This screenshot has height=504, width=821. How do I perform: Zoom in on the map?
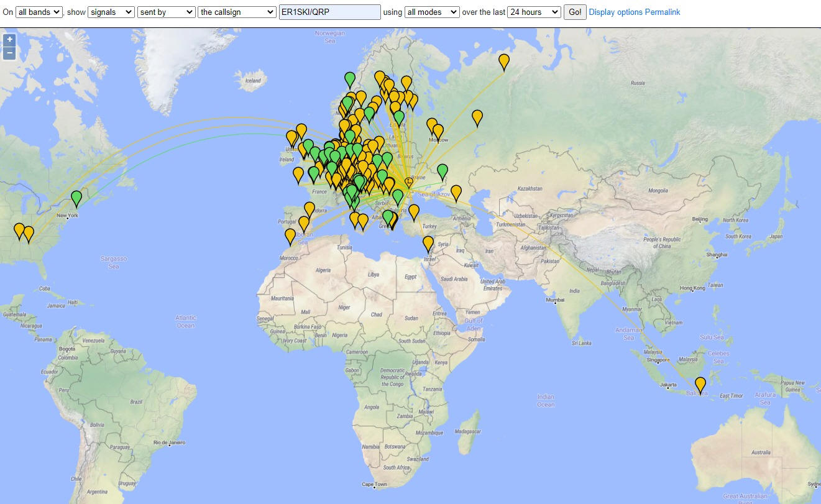9,40
